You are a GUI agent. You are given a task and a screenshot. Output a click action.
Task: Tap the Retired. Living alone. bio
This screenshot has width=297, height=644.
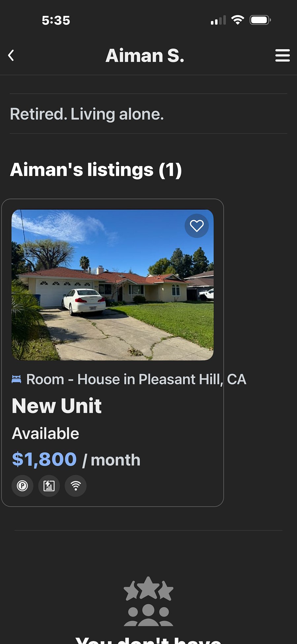click(x=87, y=114)
